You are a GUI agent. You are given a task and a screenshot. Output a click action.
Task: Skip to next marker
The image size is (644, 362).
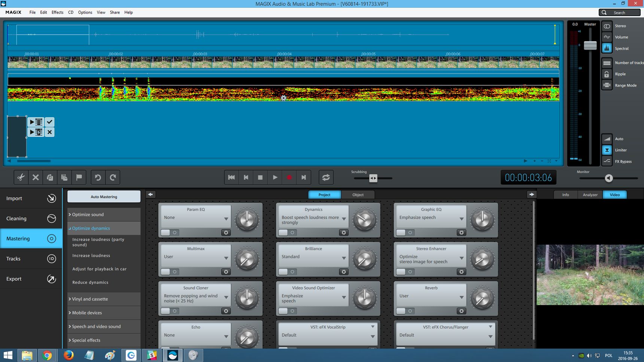[304, 177]
